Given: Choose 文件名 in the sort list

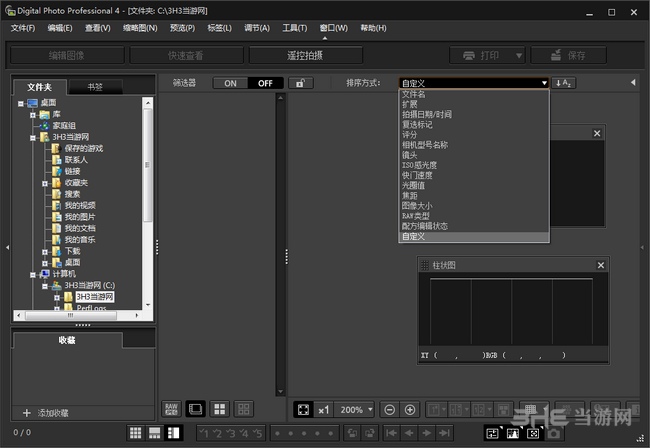Looking at the screenshot, I should click(474, 94).
